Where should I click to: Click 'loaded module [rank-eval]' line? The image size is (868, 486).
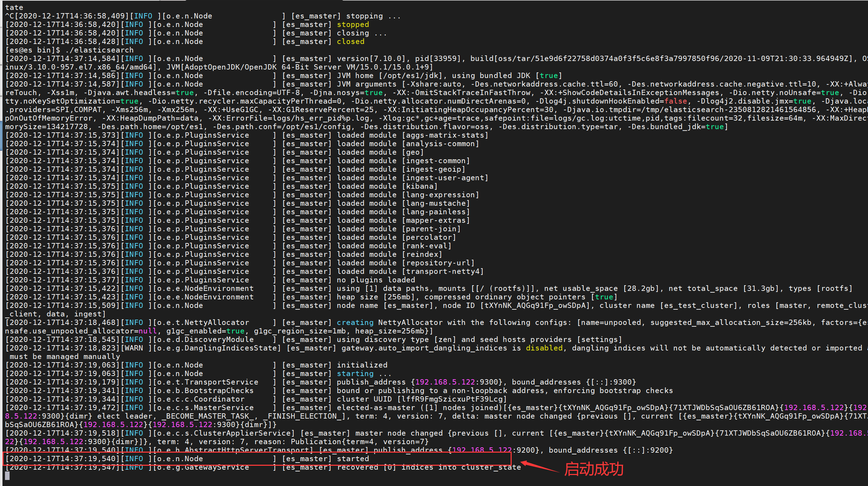coord(394,246)
